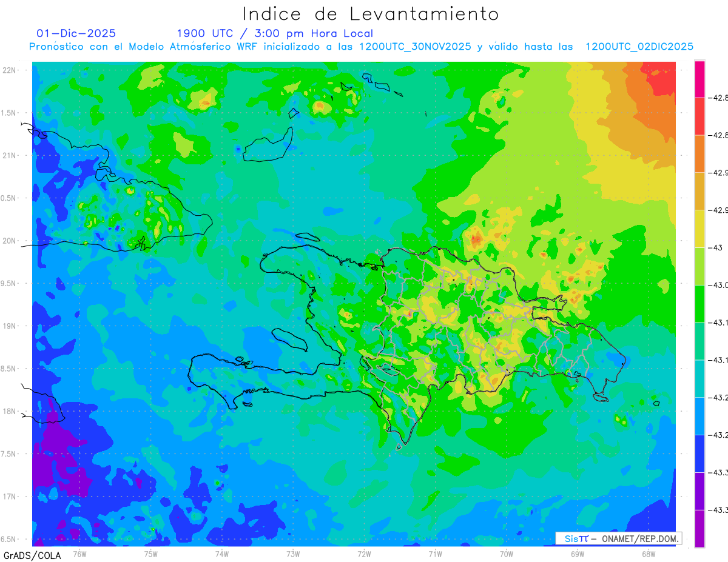The width and height of the screenshot is (728, 562).
Task: Click the '8.5N' latitude label
Action: point(9,369)
